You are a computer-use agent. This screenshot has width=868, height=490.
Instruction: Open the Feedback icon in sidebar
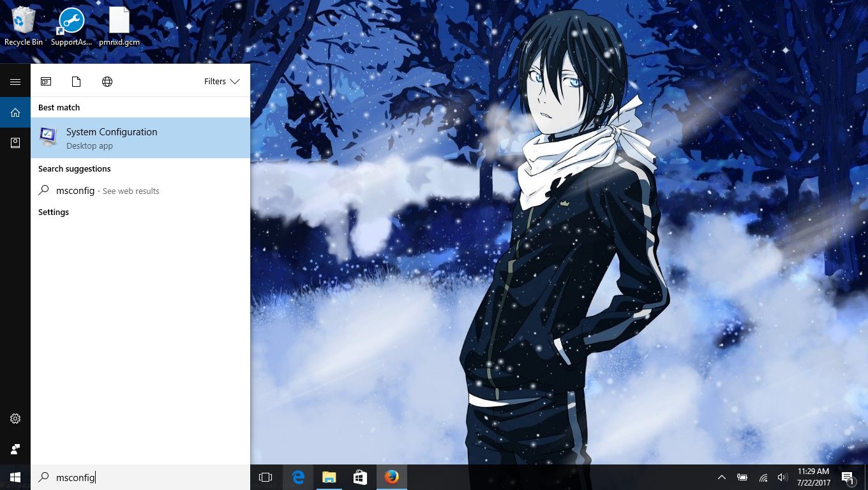(x=15, y=449)
